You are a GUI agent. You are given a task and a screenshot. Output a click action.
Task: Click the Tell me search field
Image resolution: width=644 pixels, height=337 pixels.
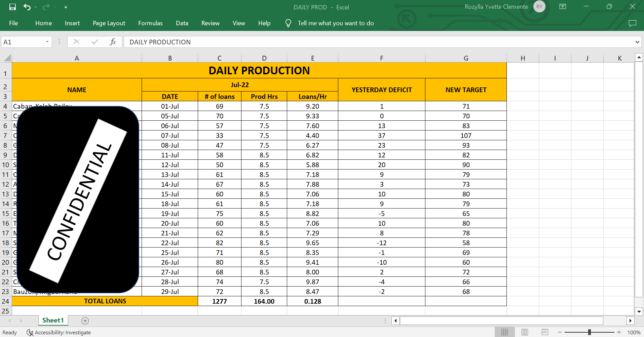[335, 23]
